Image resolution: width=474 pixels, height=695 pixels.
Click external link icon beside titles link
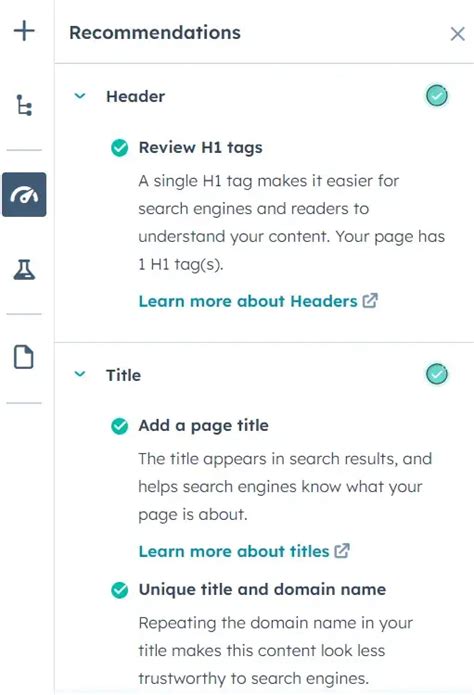[342, 551]
